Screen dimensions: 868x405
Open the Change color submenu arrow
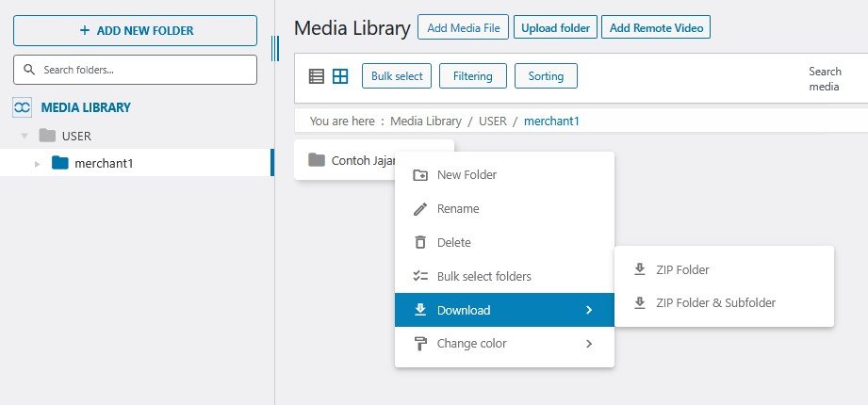(589, 344)
